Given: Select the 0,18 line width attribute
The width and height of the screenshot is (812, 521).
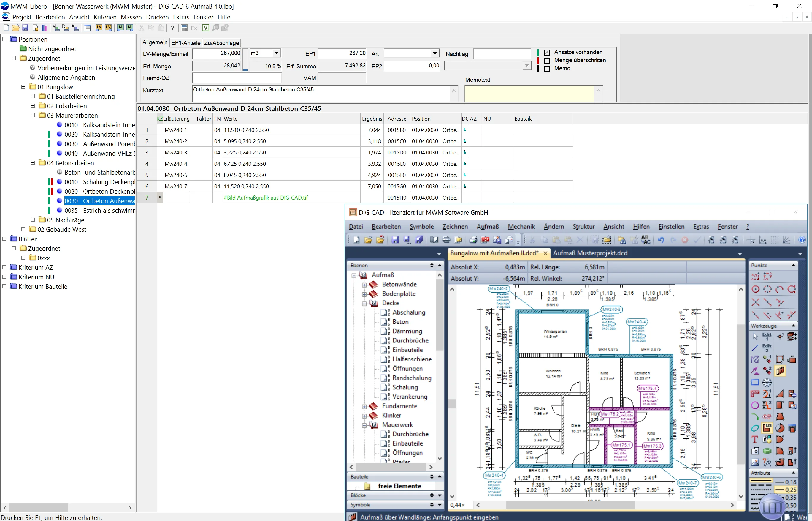Looking at the screenshot, I should coord(786,482).
